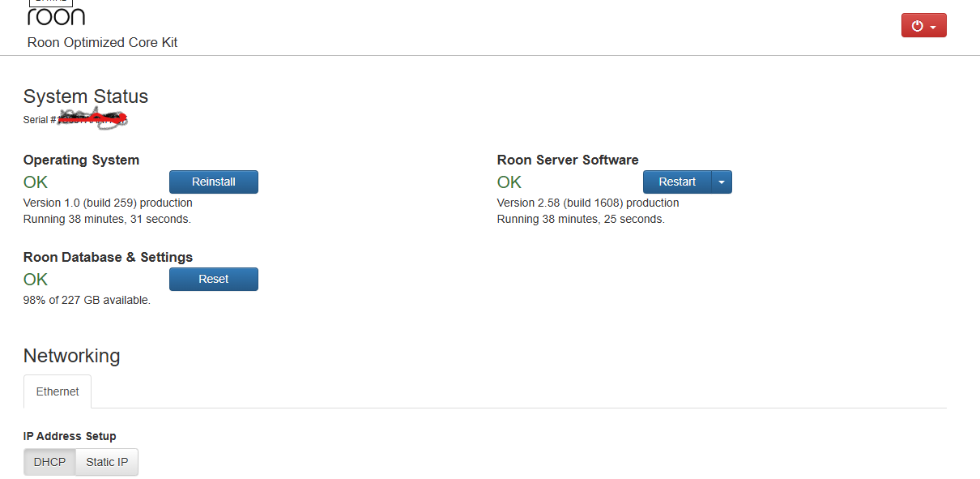The height and width of the screenshot is (479, 980).
Task: Select DHCP for IP address setup
Action: (49, 462)
